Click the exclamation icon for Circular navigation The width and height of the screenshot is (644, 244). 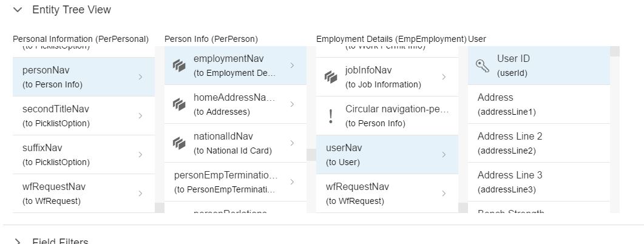(x=331, y=116)
